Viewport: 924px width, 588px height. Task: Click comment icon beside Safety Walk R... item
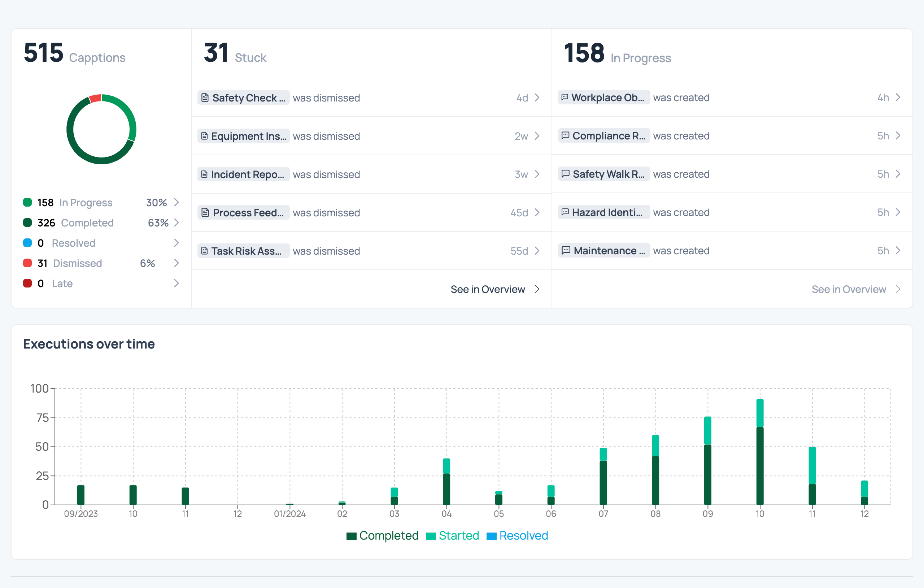tap(566, 174)
